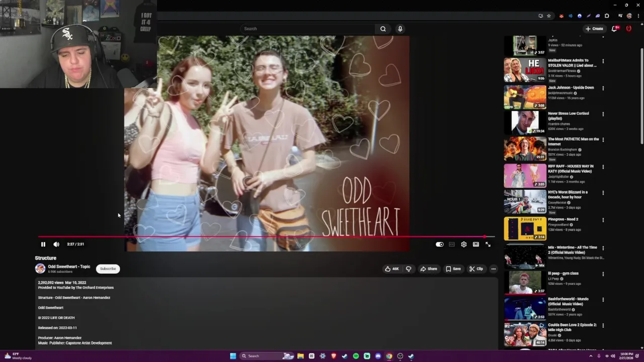Open options for NYC's Worst Blizzard video
The width and height of the screenshot is (644, 362).
click(x=603, y=193)
